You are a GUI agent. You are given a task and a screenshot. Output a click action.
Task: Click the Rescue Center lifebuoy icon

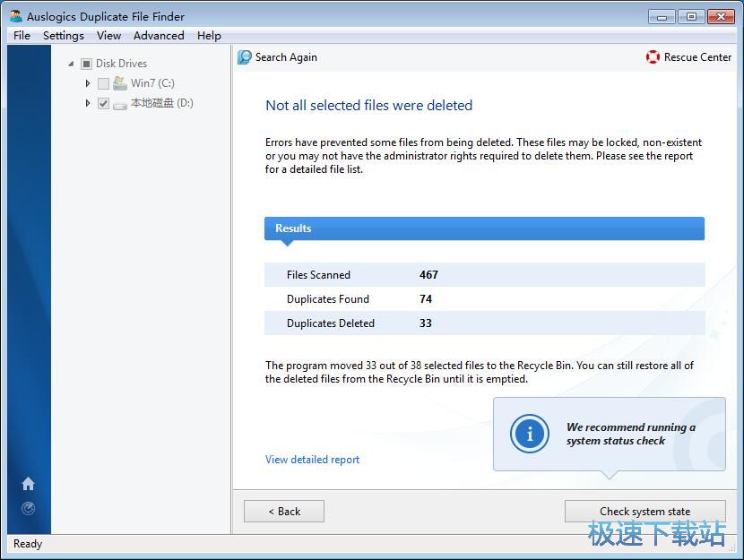(653, 57)
